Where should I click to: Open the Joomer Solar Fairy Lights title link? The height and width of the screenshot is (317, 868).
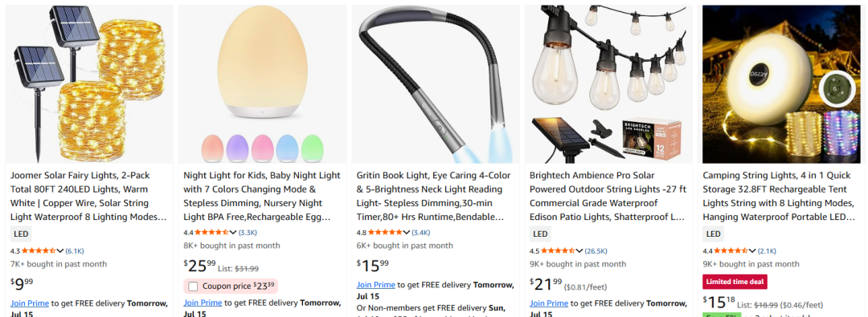[88, 196]
